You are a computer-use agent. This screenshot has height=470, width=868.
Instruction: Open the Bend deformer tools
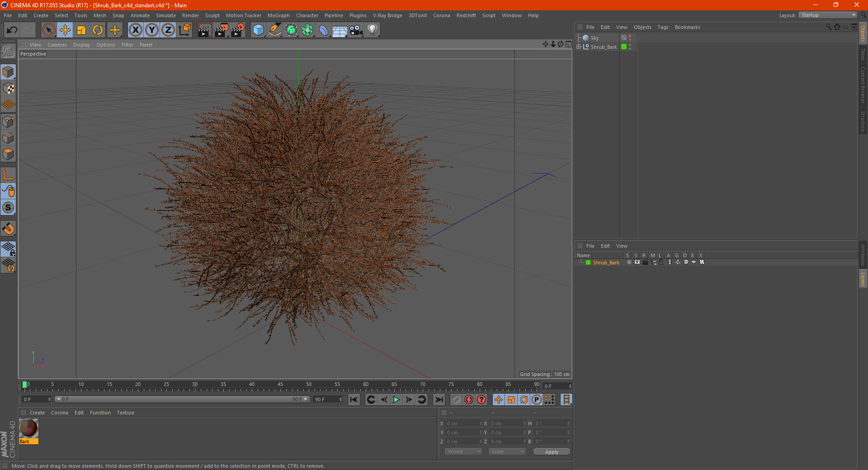pos(324,30)
